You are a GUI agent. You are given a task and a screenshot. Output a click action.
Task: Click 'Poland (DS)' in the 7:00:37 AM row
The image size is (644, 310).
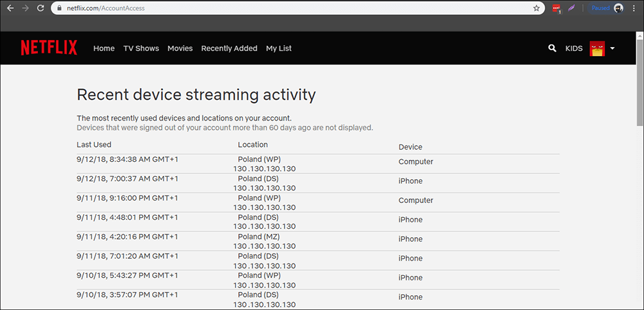click(x=258, y=179)
